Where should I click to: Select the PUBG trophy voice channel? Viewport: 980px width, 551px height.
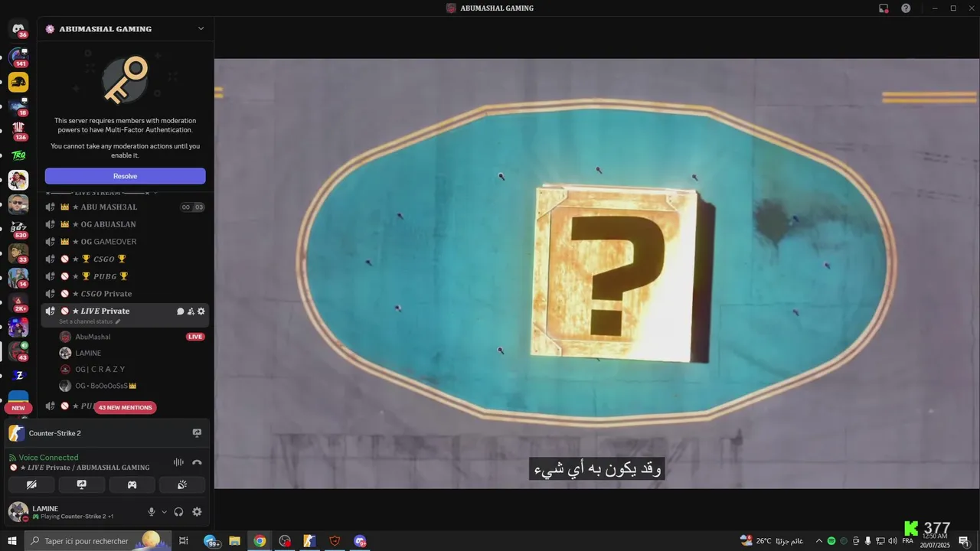pyautogui.click(x=124, y=276)
